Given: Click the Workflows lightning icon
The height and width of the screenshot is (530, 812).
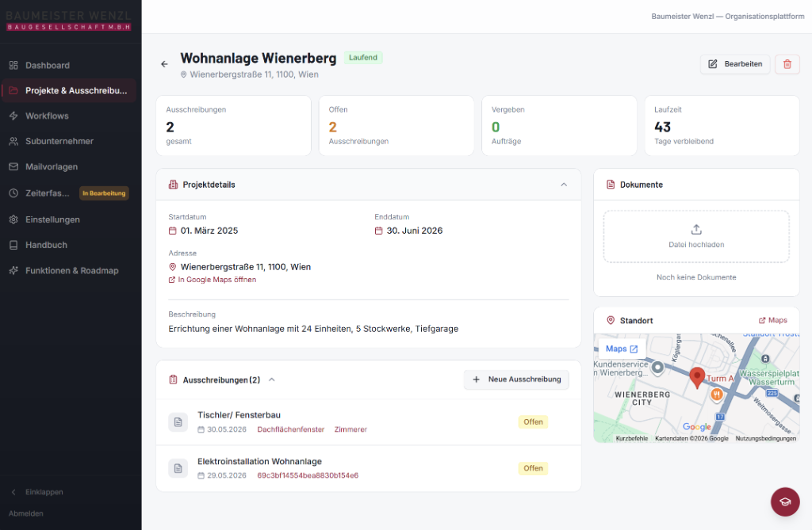Looking at the screenshot, I should (x=13, y=116).
